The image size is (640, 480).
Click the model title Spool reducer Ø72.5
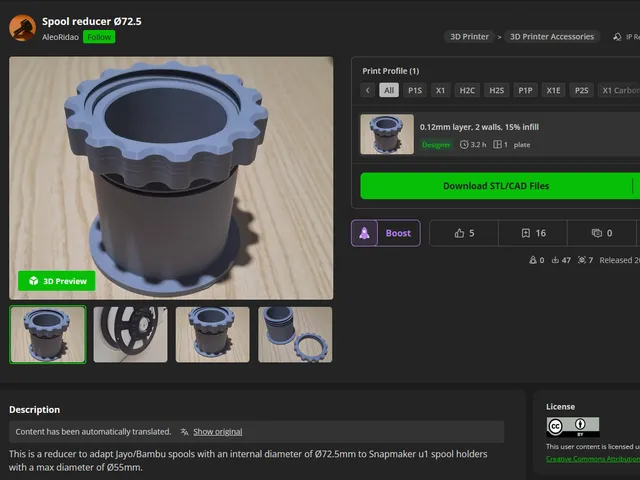click(x=92, y=21)
